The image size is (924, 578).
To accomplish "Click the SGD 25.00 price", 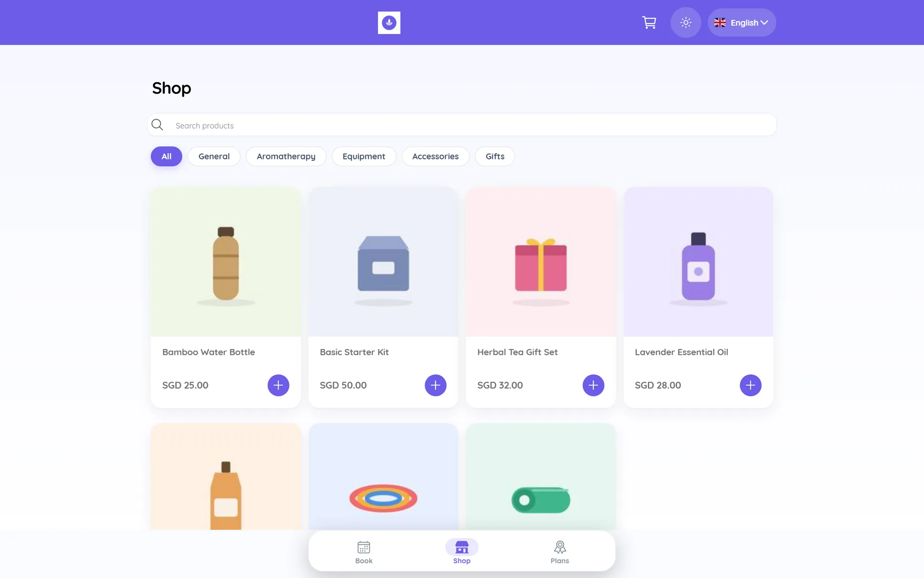I will pyautogui.click(x=185, y=385).
